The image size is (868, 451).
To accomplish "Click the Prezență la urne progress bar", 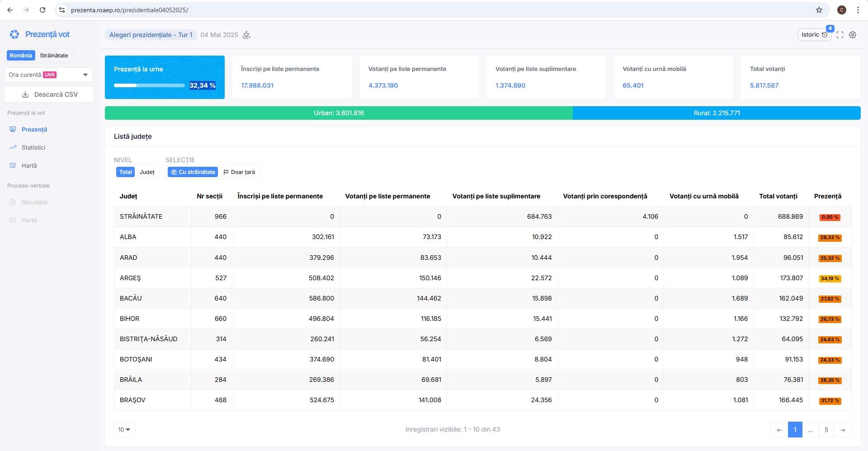I will 149,85.
